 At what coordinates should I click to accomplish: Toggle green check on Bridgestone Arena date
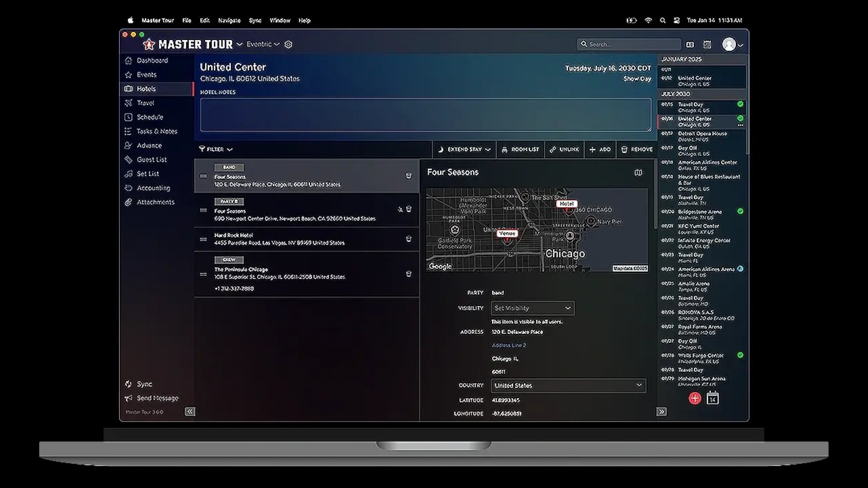click(740, 211)
